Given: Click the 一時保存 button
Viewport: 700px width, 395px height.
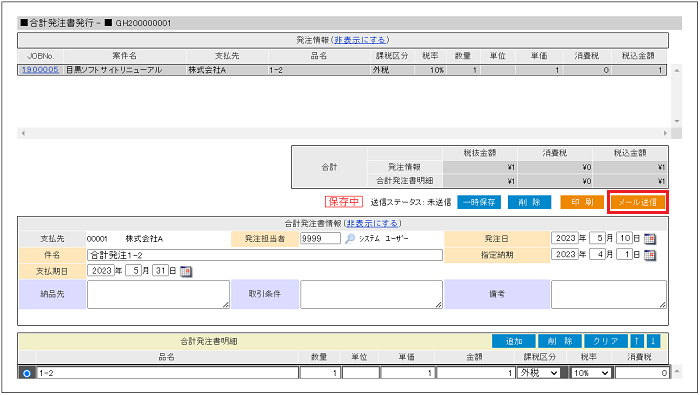Looking at the screenshot, I should coord(479,202).
